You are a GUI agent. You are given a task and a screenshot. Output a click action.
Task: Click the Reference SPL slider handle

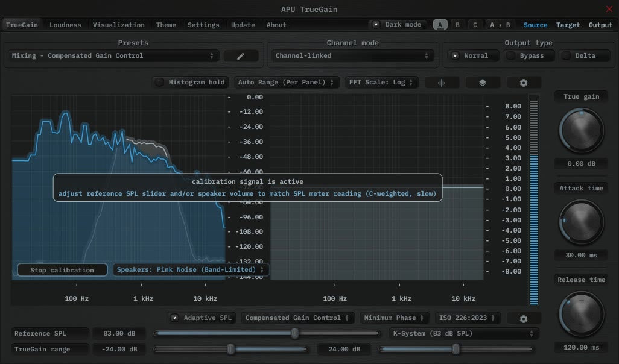[x=295, y=334]
